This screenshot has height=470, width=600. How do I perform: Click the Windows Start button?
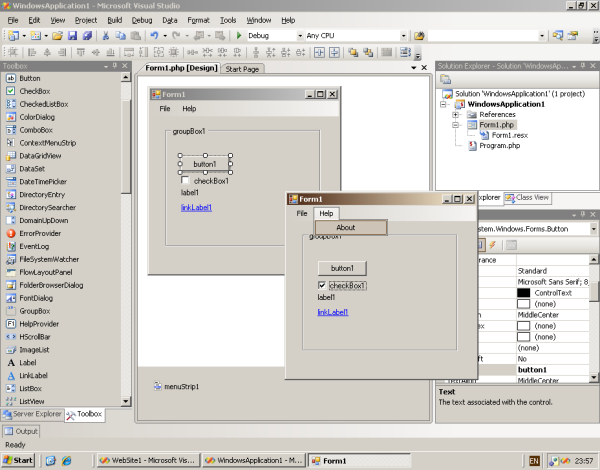18,460
